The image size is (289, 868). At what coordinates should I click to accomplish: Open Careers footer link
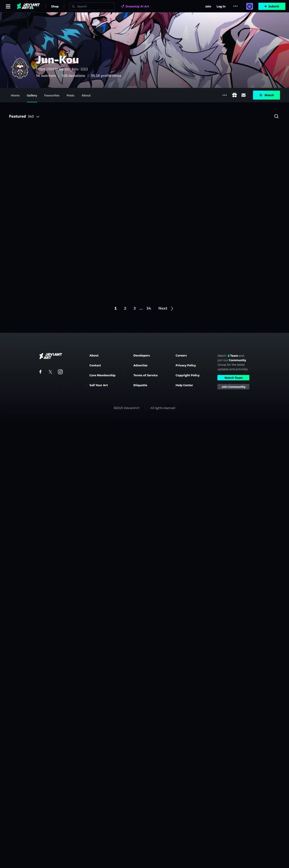181,356
